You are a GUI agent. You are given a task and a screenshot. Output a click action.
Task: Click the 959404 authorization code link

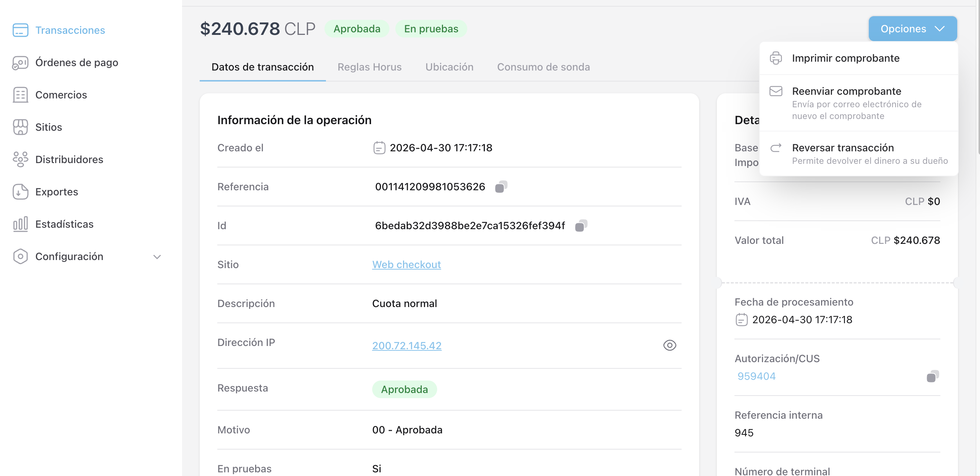coord(756,376)
